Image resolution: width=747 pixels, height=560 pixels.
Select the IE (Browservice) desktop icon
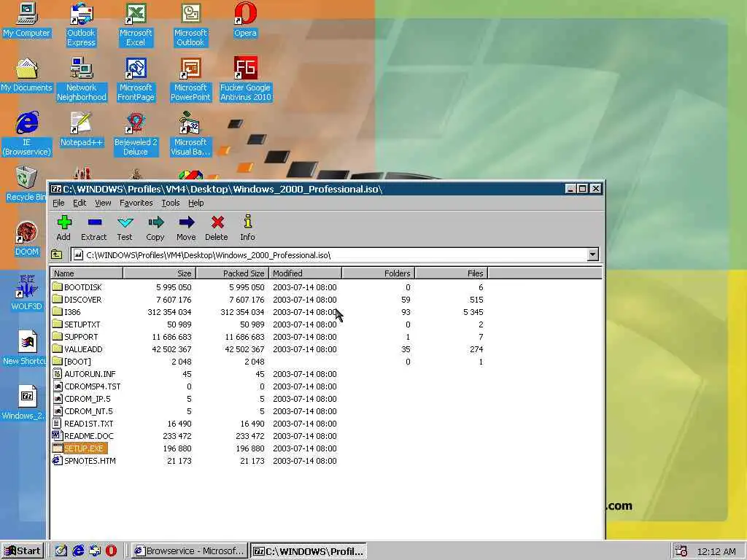coord(27,134)
